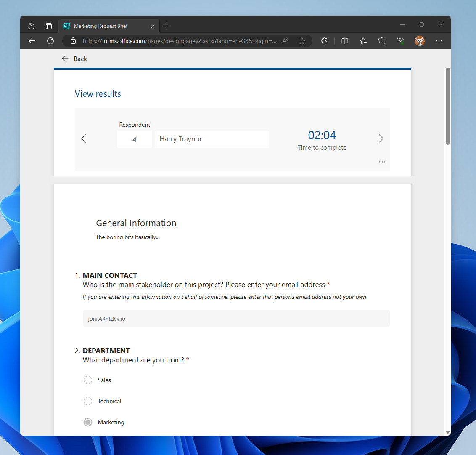
Task: Select the Technical radio button
Action: click(87, 401)
